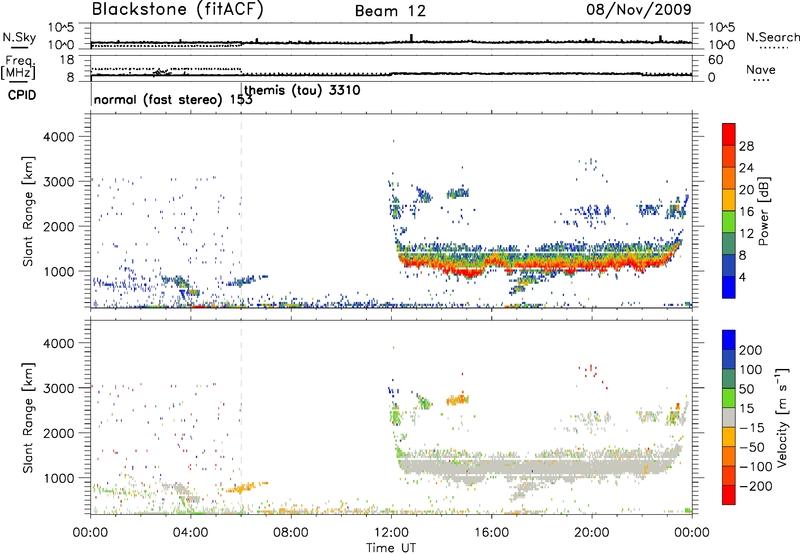Click the "24" value on Power colorbar

[x=746, y=168]
